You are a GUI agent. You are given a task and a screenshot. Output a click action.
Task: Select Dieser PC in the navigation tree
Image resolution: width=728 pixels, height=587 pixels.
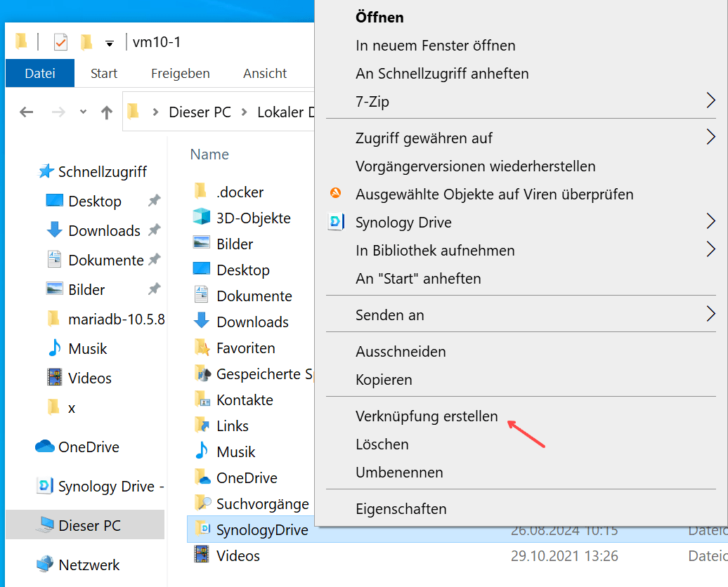click(x=89, y=525)
